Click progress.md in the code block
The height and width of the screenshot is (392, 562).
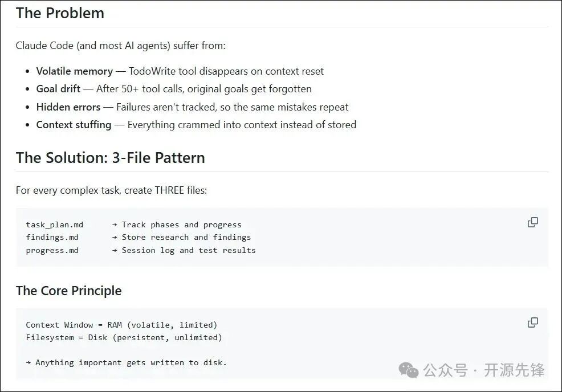coord(52,250)
